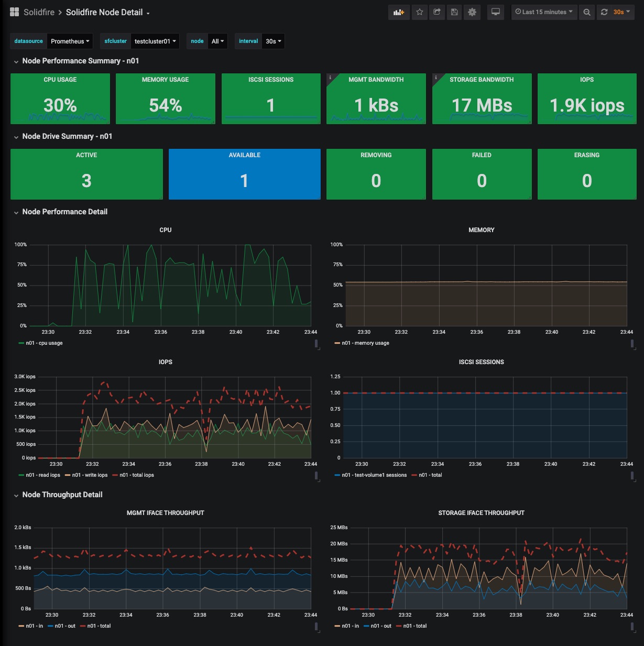Click the CPU USAGE panel title
The image size is (644, 646).
[x=60, y=80]
